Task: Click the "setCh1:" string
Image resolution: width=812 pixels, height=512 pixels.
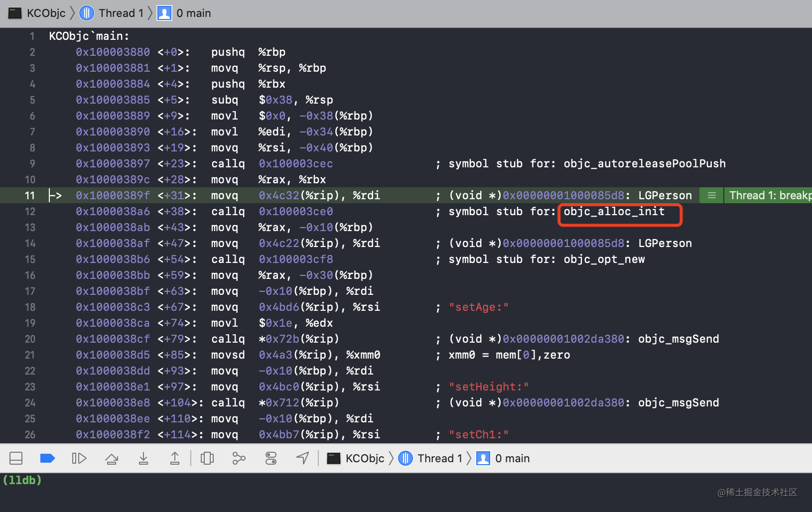Action: click(x=479, y=434)
